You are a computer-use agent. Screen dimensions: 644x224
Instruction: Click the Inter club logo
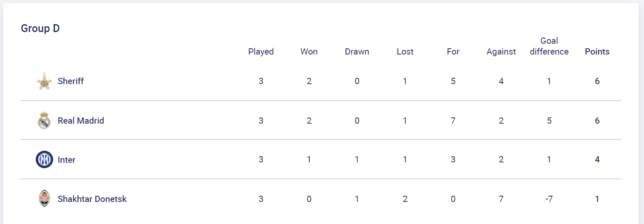pos(44,160)
